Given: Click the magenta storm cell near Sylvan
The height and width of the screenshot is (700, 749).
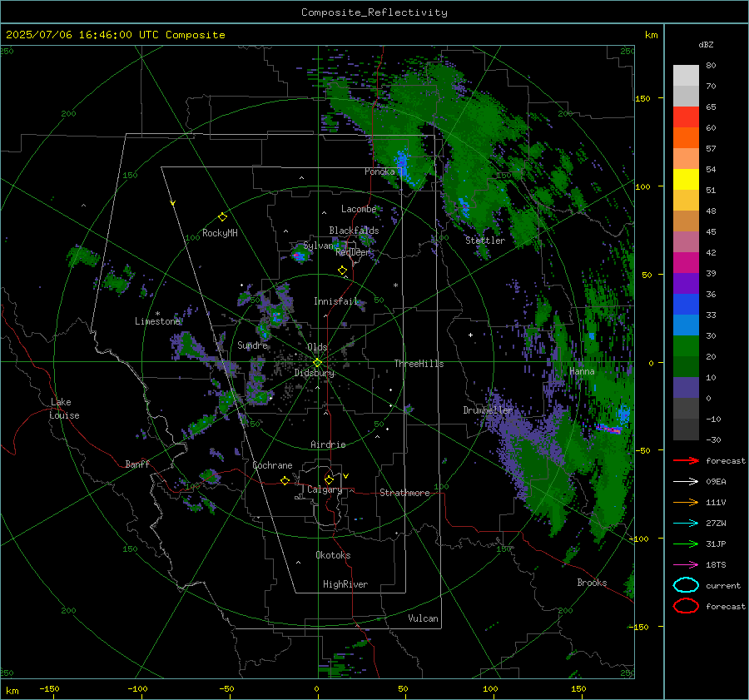Looking at the screenshot, I should 298,256.
